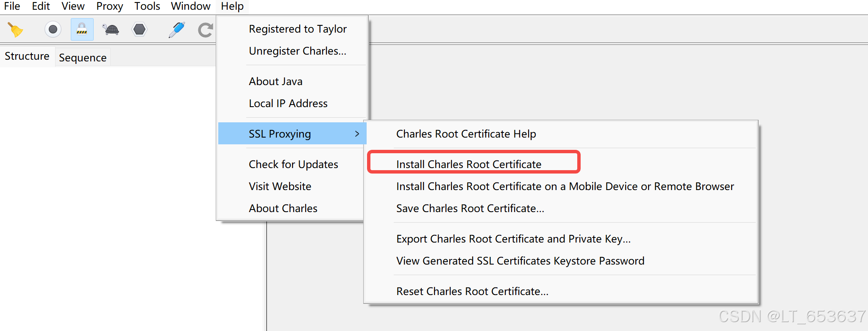This screenshot has width=868, height=331.
Task: Open the View menu
Action: click(73, 6)
